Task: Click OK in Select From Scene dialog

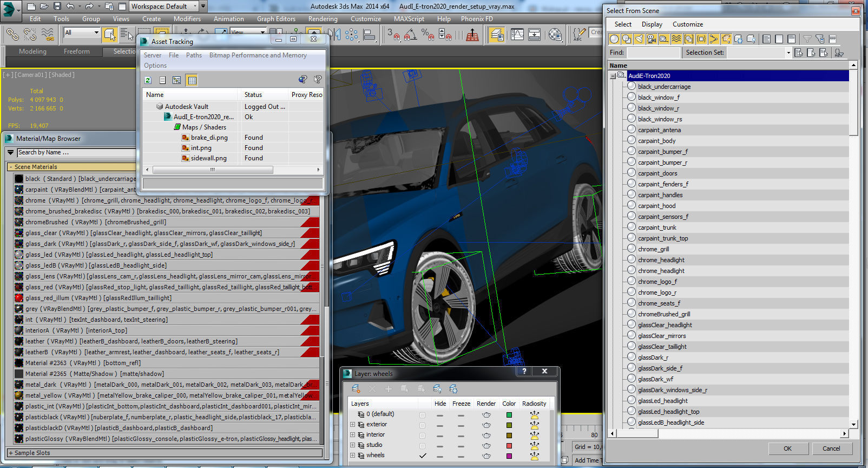Action: click(788, 448)
